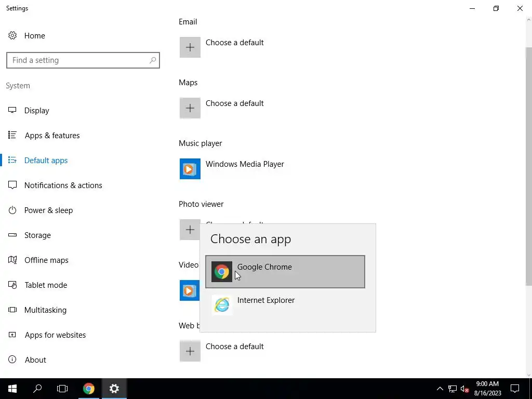532x399 pixels.
Task: Click the Multitasking icon
Action: [12, 310]
